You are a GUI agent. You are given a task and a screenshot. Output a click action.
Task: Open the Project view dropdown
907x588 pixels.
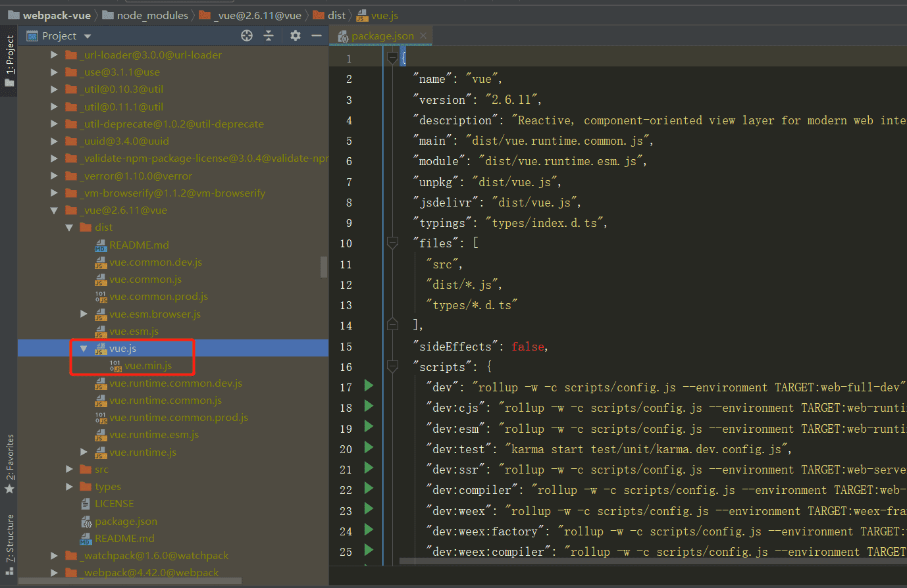click(88, 36)
